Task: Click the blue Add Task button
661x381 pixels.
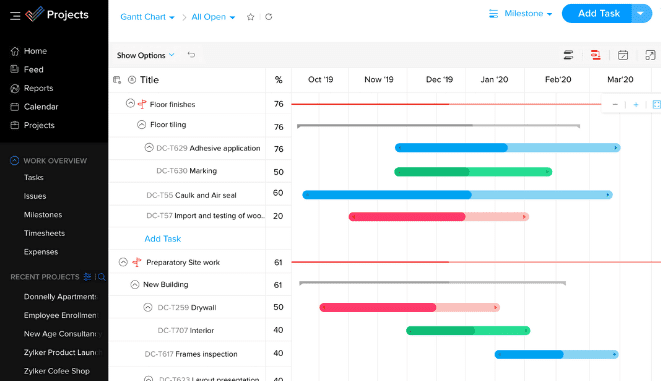Action: click(599, 13)
